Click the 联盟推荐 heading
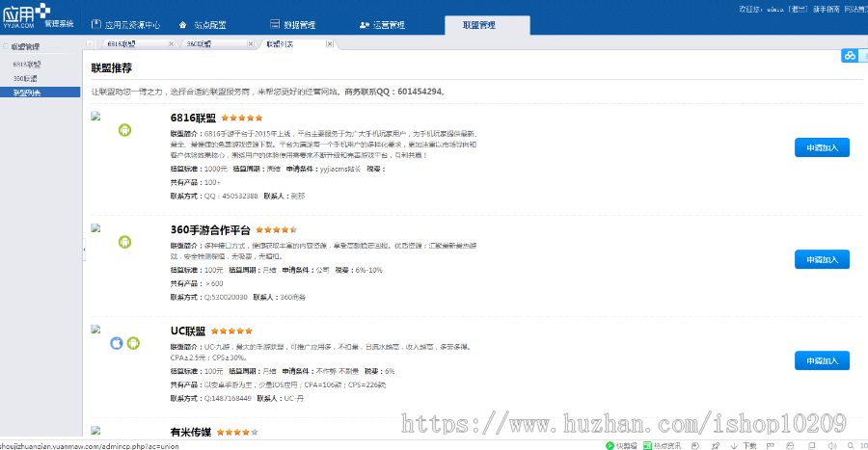 click(x=112, y=68)
